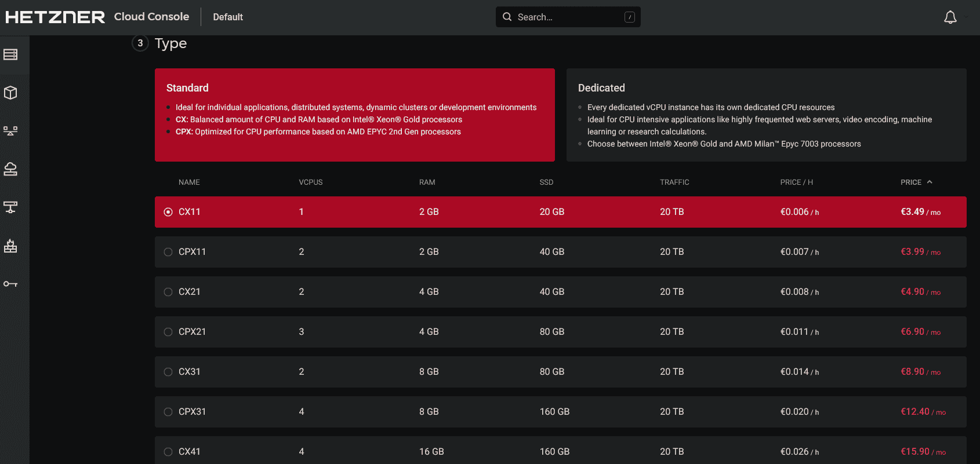980x464 pixels.
Task: Click the €3.49 / mo price of CX11
Action: [921, 212]
